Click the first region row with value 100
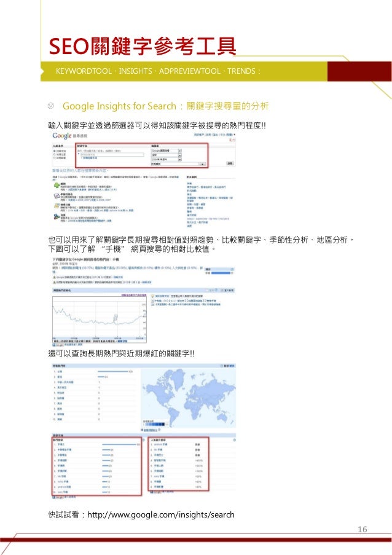The height and width of the screenshot is (555, 392). pyautogui.click(x=93, y=372)
